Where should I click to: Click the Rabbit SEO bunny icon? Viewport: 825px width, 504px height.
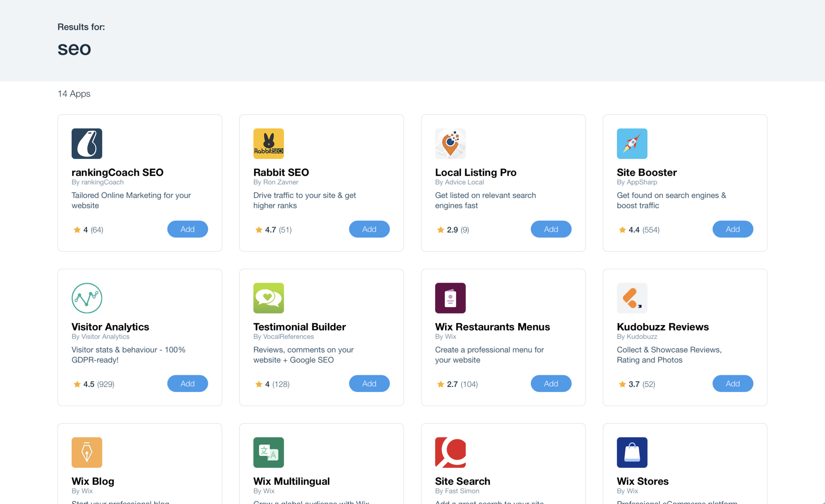pos(269,144)
